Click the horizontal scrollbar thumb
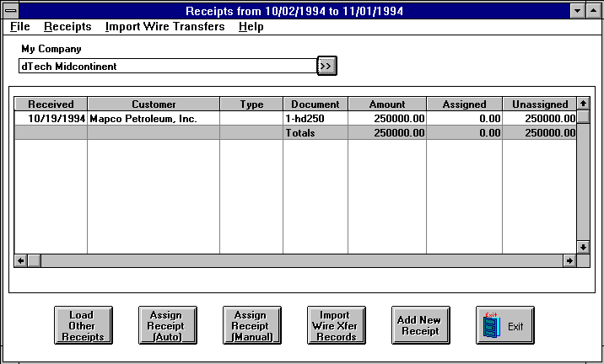 click(x=34, y=260)
